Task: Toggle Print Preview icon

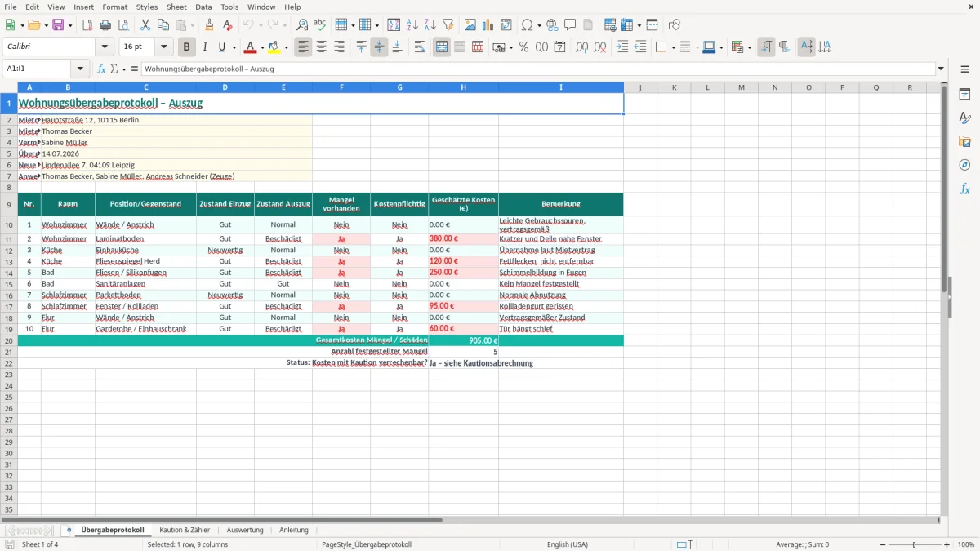Action: [123, 25]
